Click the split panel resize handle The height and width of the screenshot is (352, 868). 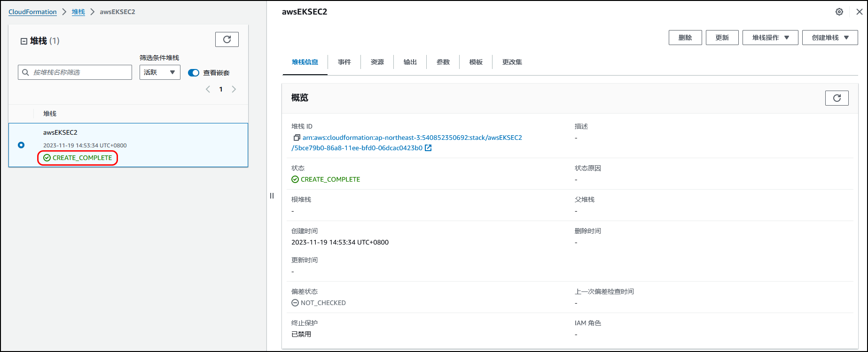pyautogui.click(x=272, y=196)
